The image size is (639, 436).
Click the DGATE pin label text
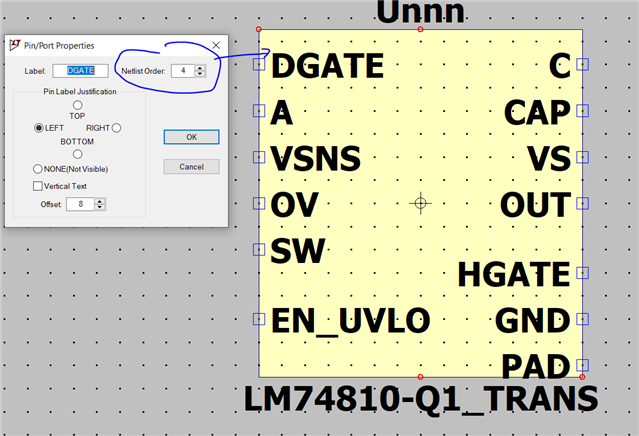tap(328, 66)
